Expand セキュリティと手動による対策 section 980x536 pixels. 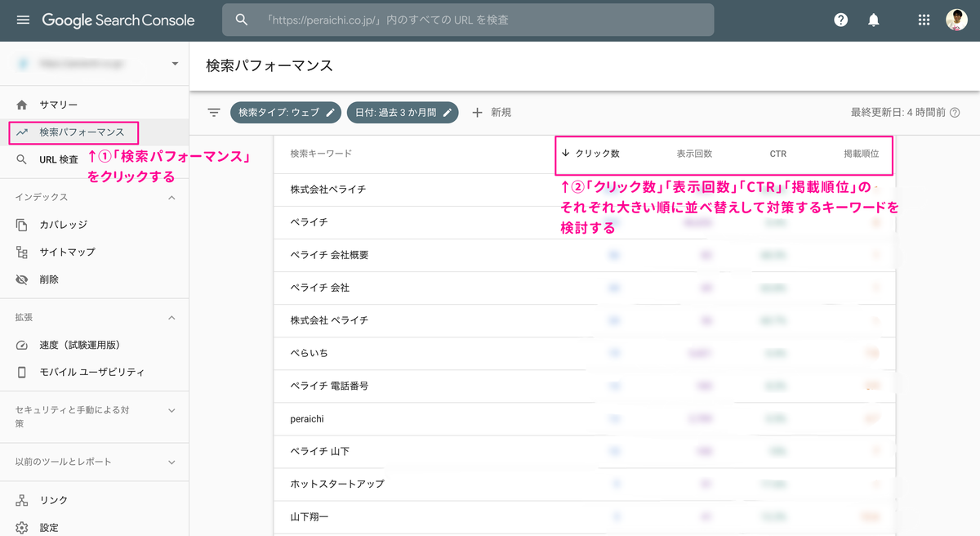171,410
